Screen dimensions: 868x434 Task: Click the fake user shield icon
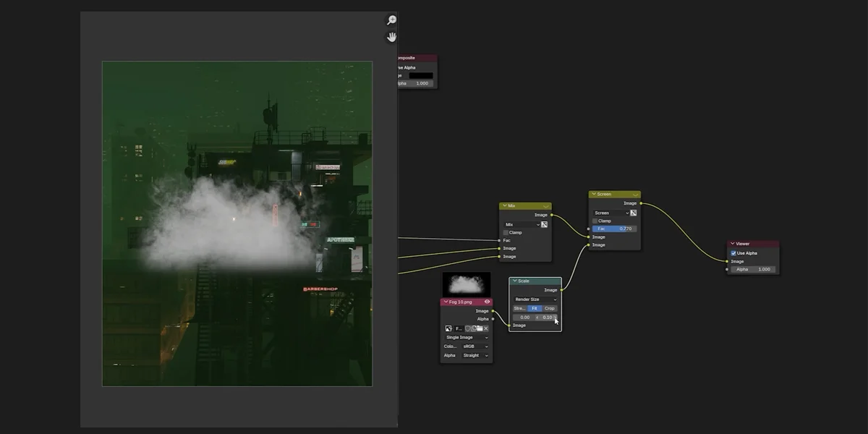click(x=468, y=329)
